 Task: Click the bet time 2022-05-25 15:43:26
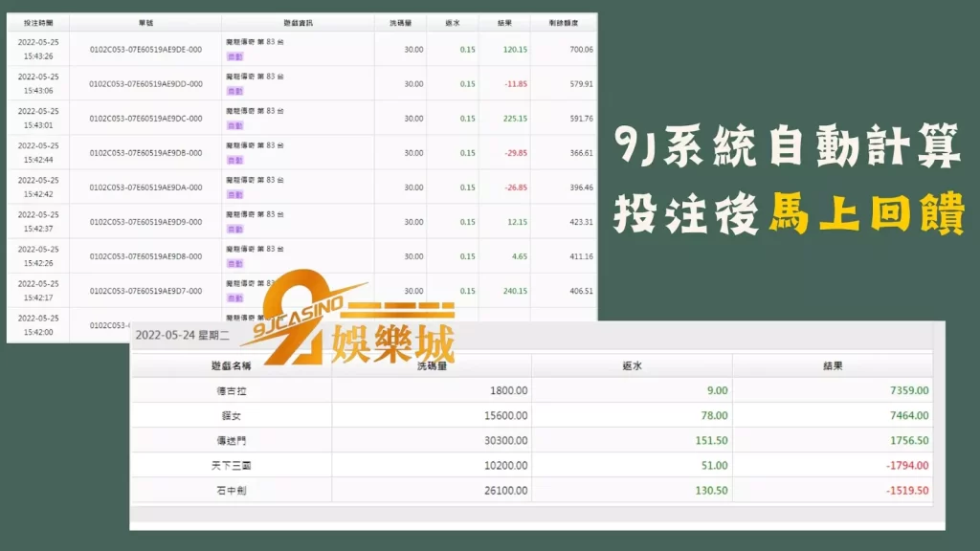point(38,50)
